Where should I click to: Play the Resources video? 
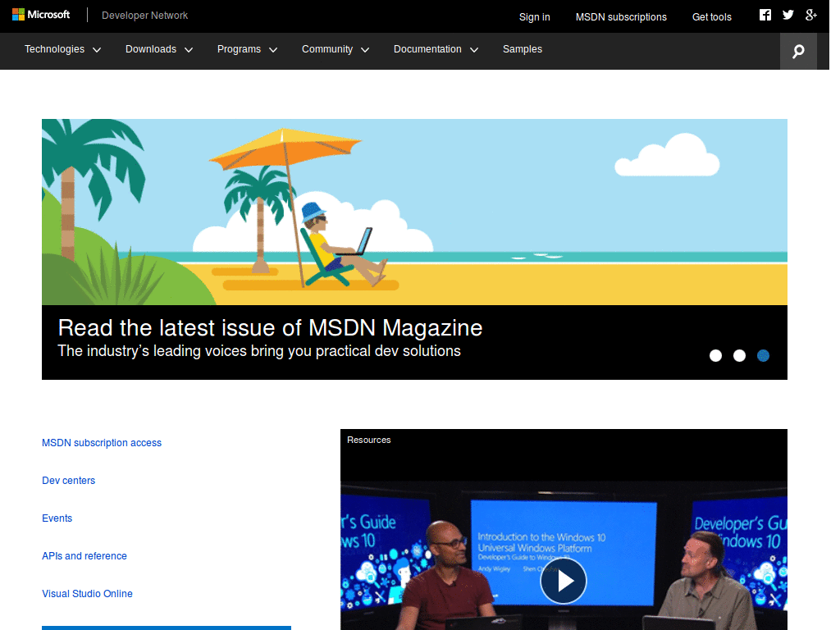click(563, 581)
